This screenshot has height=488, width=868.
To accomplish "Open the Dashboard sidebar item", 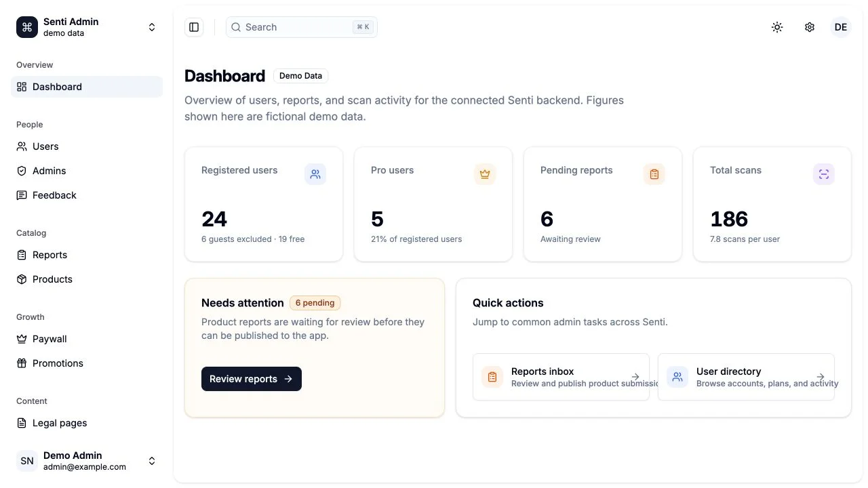I will coord(87,87).
